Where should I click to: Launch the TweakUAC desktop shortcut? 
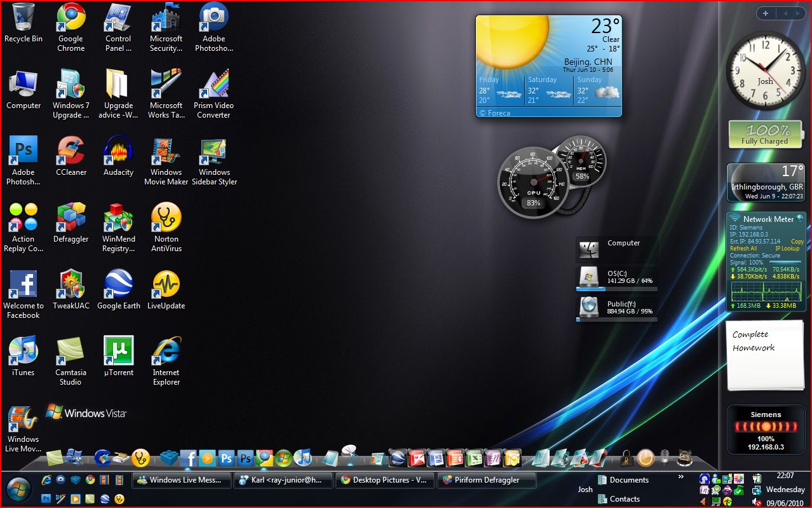click(x=71, y=290)
